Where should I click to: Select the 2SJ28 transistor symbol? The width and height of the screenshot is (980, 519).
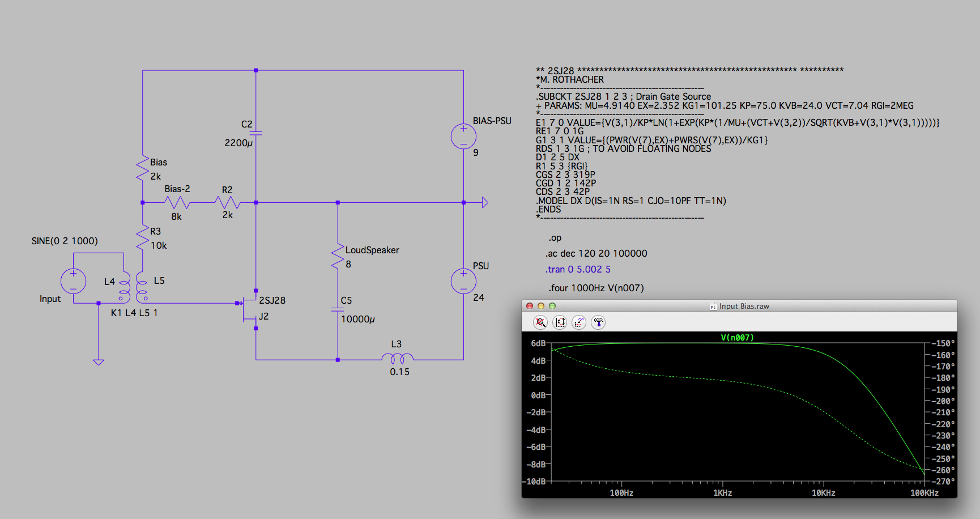[248, 309]
